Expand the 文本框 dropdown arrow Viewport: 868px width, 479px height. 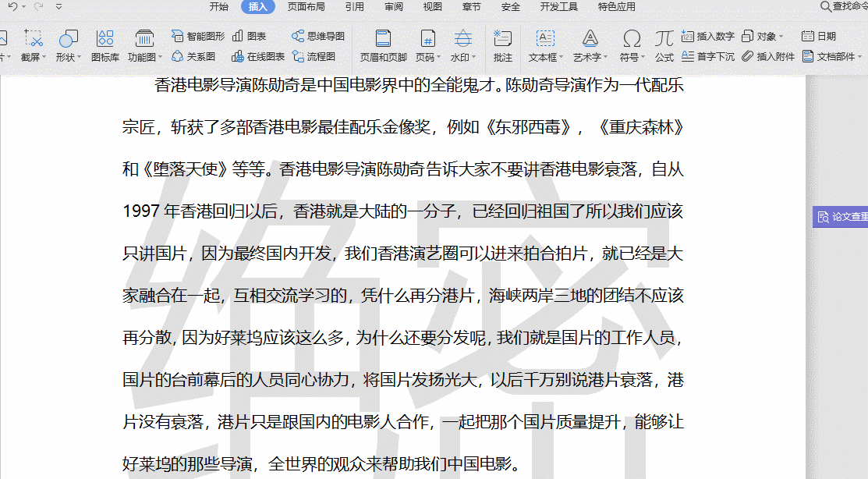561,57
